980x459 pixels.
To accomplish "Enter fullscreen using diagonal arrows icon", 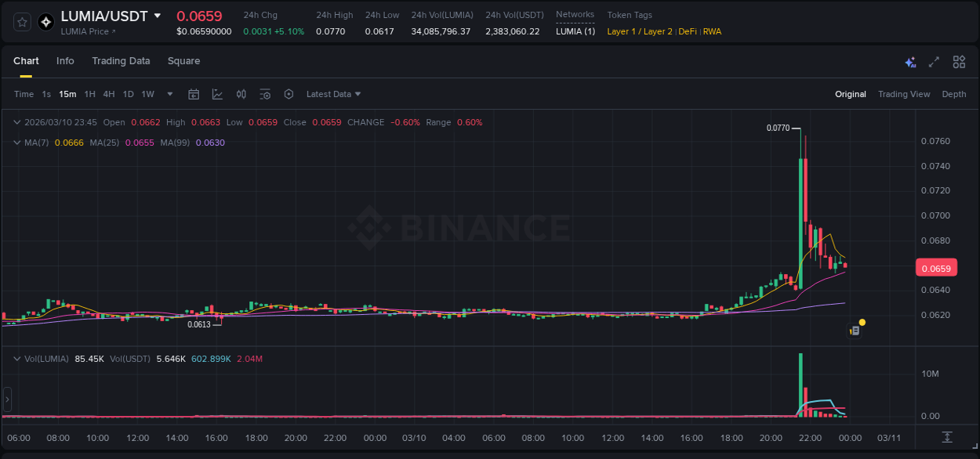I will coord(934,60).
